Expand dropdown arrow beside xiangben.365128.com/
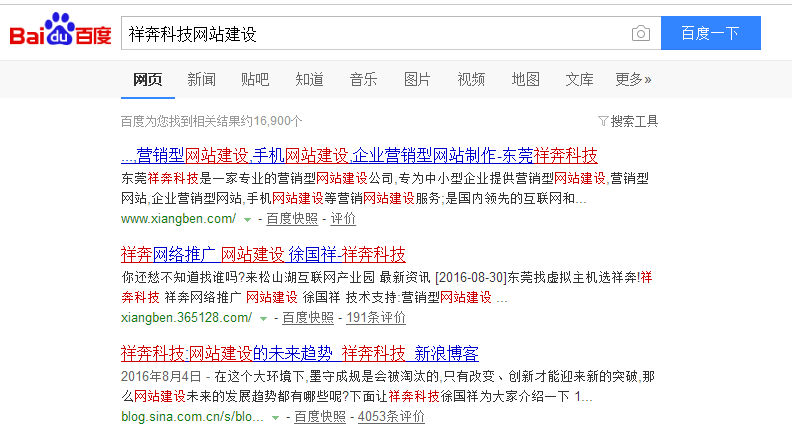 263,319
